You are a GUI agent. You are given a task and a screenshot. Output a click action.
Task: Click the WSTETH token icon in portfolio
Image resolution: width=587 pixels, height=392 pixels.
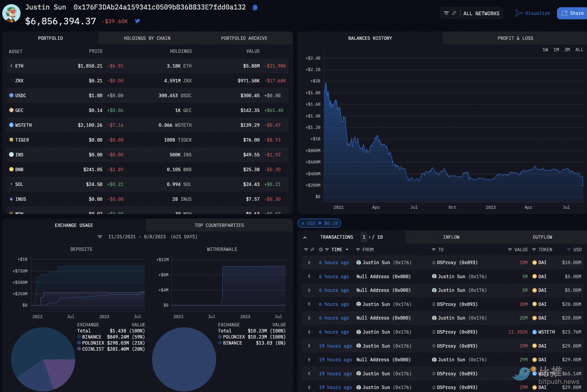(x=11, y=125)
